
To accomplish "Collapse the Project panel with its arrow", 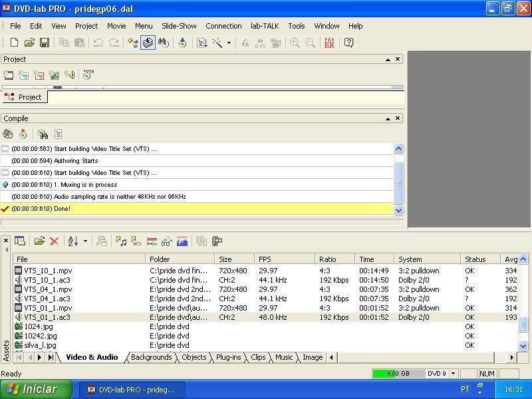I will coord(388,59).
